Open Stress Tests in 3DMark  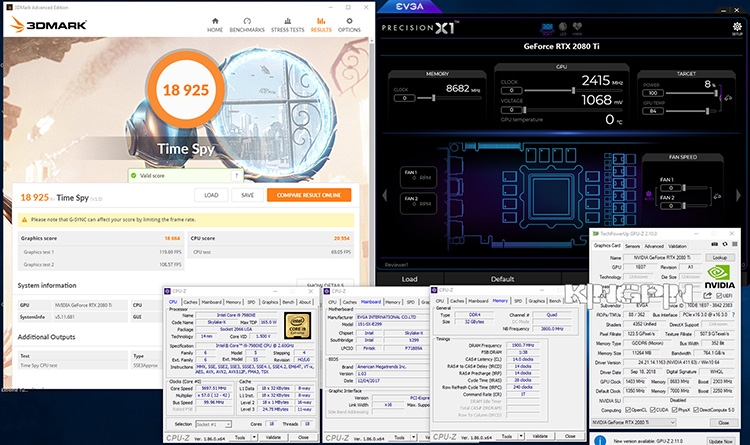tap(287, 23)
